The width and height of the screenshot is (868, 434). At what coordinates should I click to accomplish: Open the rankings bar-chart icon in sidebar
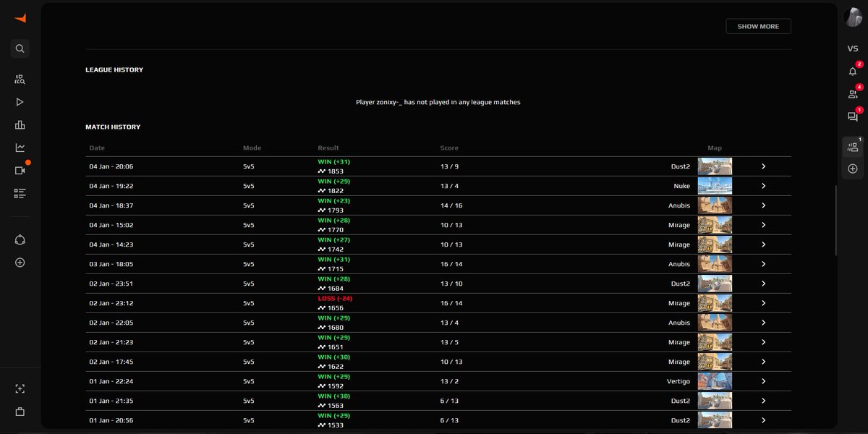point(20,125)
